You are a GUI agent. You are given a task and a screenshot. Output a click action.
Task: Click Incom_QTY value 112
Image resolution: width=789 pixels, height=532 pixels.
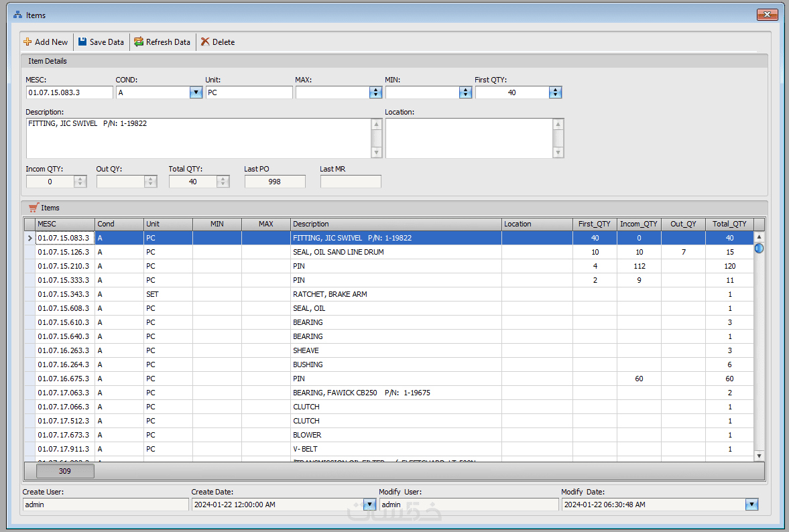click(639, 266)
